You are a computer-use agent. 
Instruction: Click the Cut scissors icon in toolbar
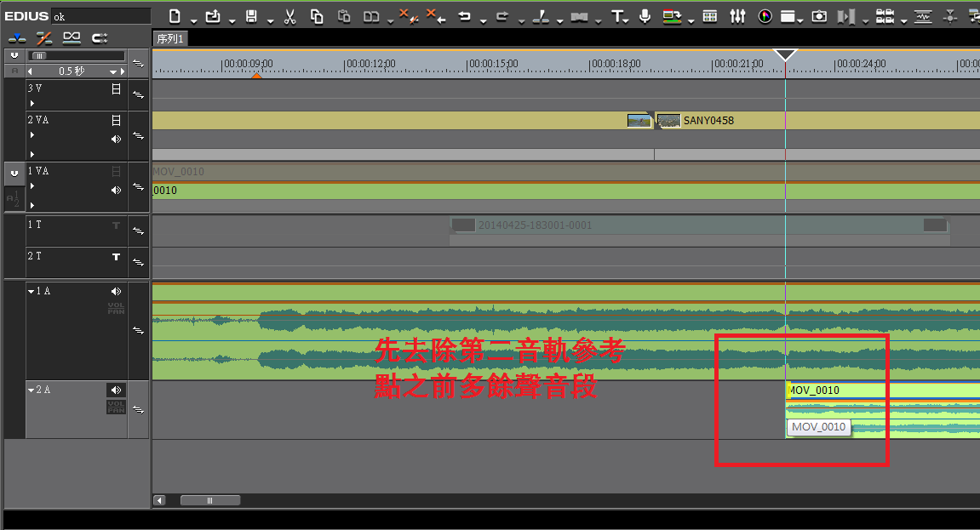[289, 16]
